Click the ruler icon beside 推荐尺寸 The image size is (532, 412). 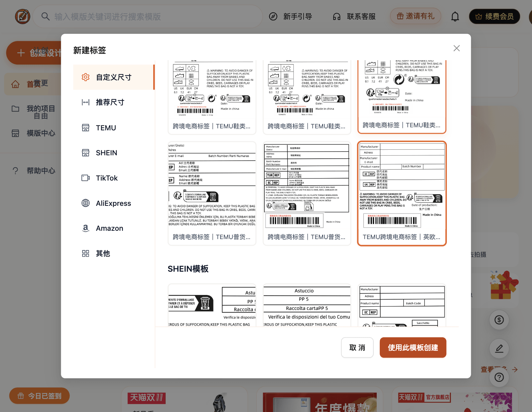point(85,102)
